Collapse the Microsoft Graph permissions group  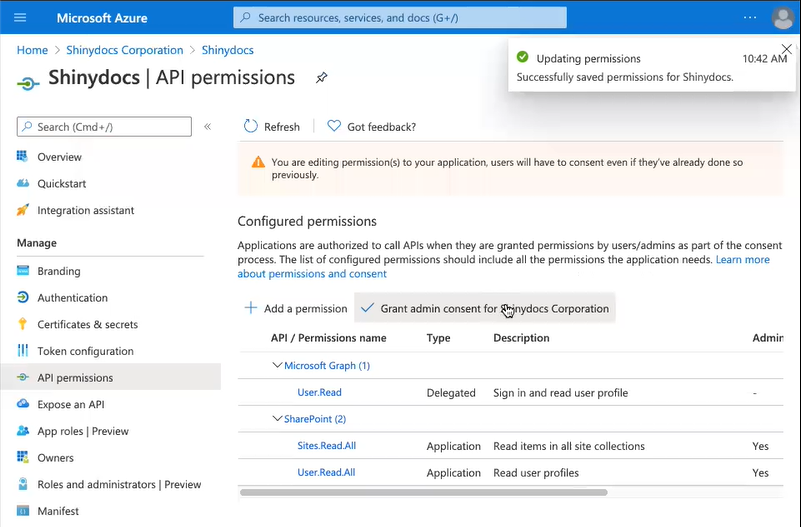[278, 366]
